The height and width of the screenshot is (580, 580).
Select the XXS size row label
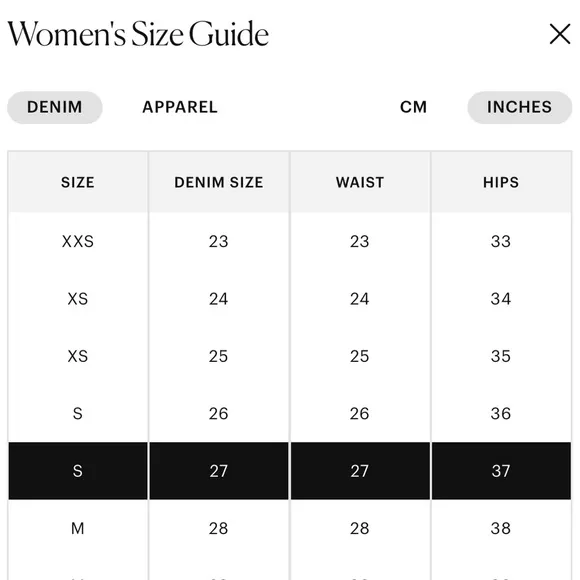point(78,242)
